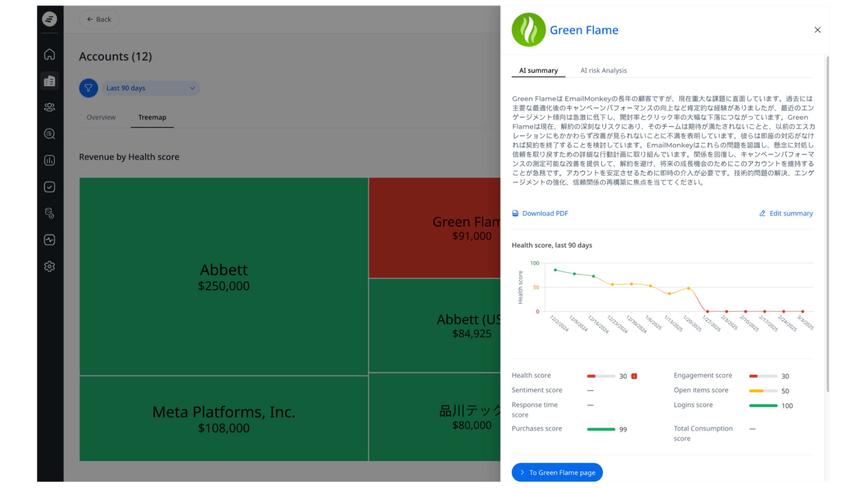Open the tasks checkmark sidebar icon
The image size is (868, 488).
(49, 187)
